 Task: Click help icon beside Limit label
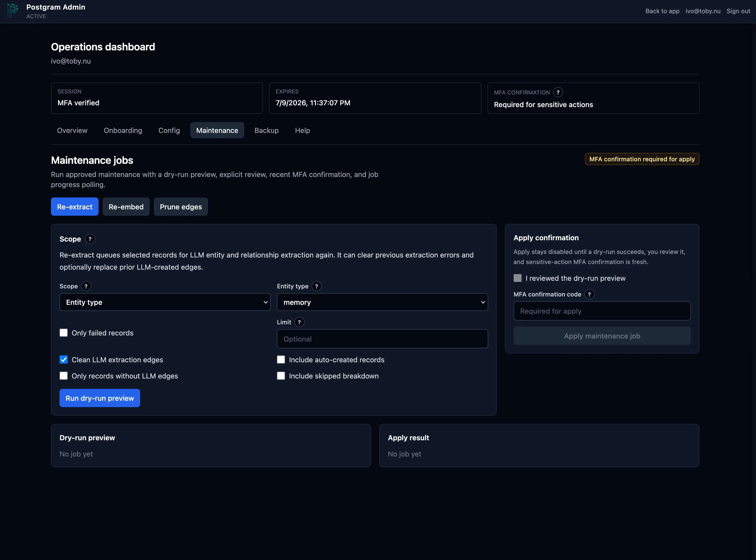click(299, 322)
